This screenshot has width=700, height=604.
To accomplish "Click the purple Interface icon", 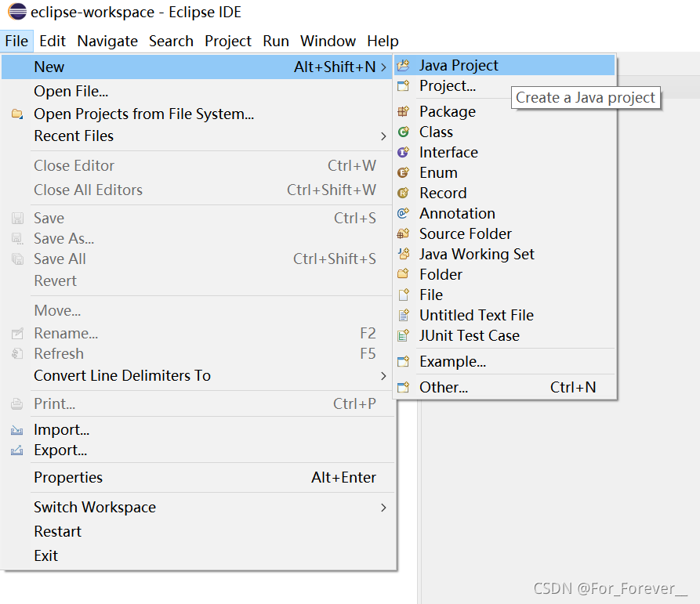I will 403,152.
